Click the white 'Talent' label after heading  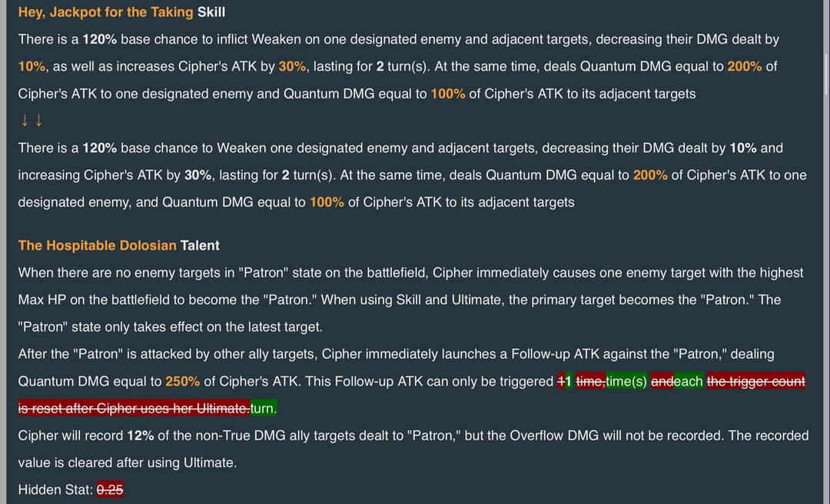pyautogui.click(x=200, y=246)
